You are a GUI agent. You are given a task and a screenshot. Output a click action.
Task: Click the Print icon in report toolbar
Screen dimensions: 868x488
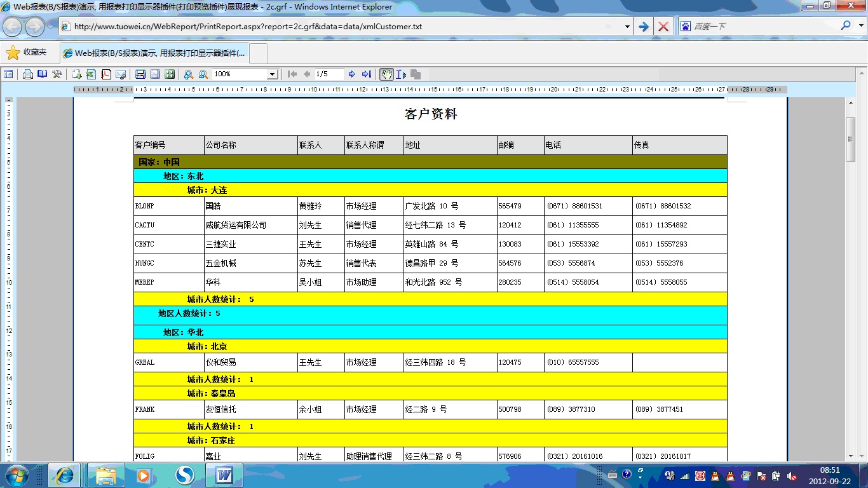[28, 74]
